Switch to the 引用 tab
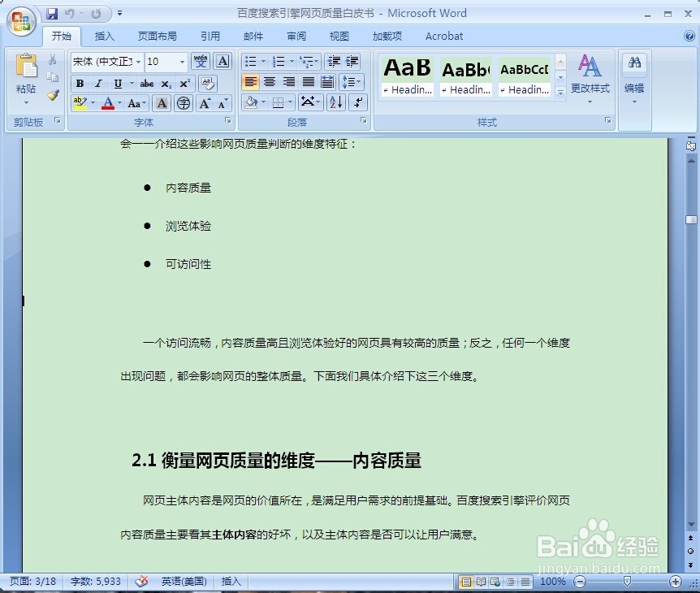700x593 pixels. click(210, 37)
